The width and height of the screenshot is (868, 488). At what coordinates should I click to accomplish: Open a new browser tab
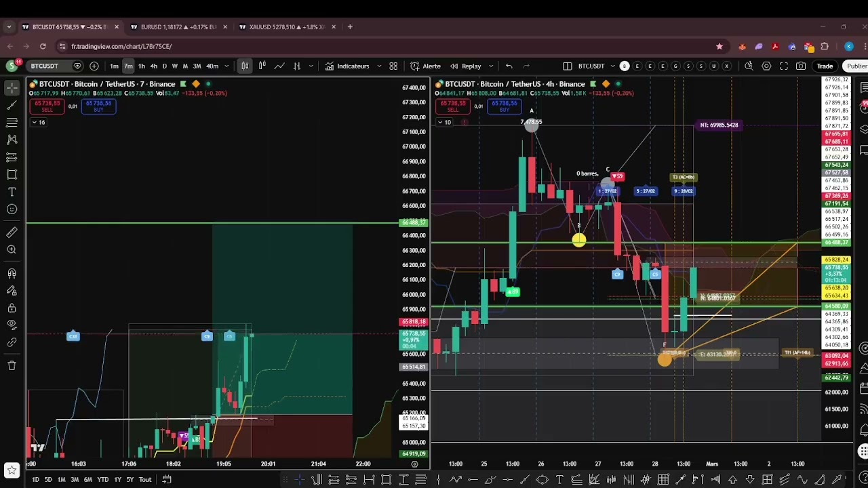coord(350,27)
